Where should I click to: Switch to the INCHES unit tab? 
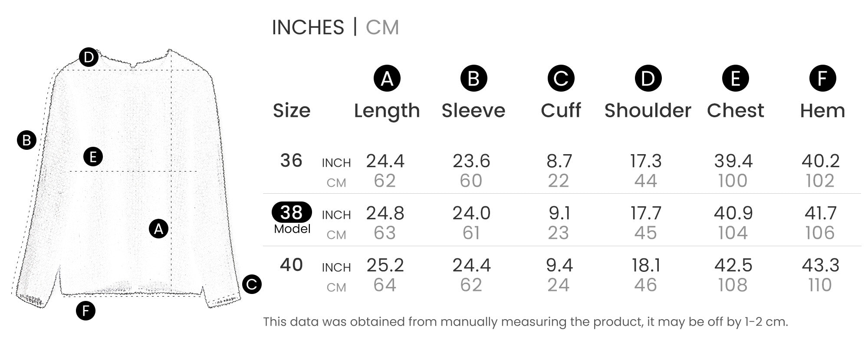(308, 27)
